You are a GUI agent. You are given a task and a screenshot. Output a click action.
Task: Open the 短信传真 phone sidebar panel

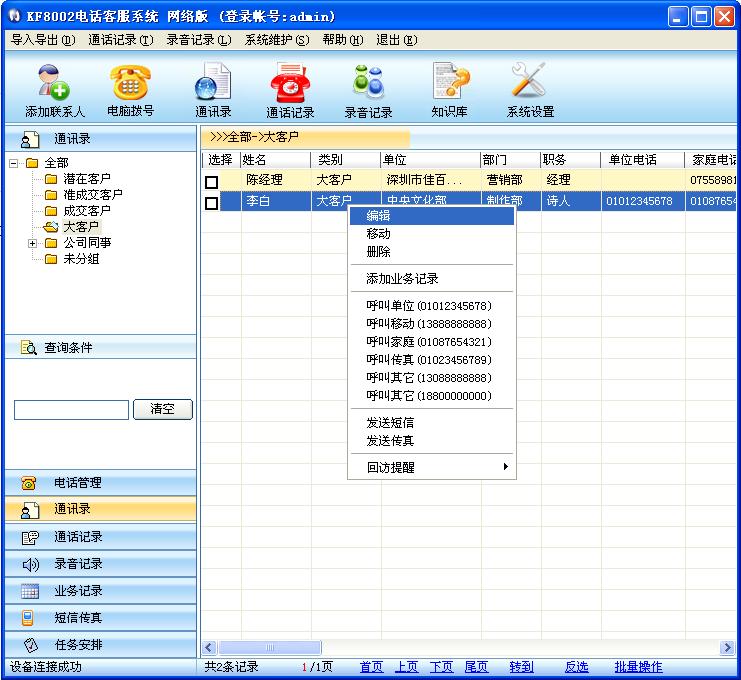(101, 618)
